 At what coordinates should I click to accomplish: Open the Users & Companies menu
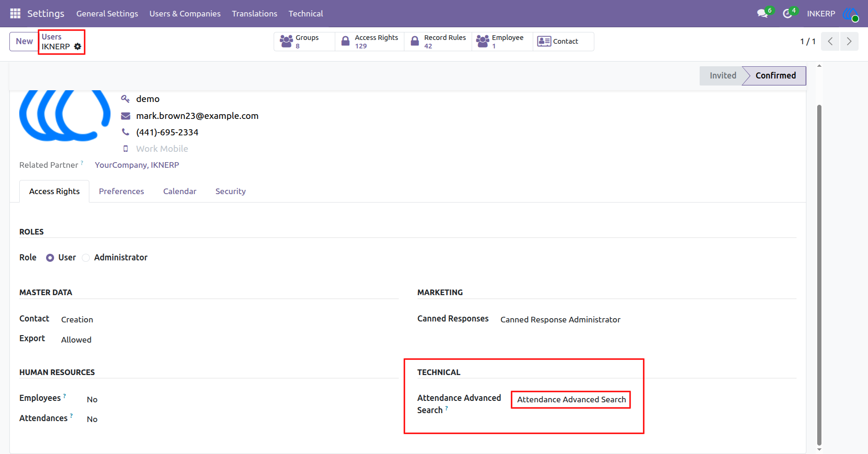tap(185, 14)
